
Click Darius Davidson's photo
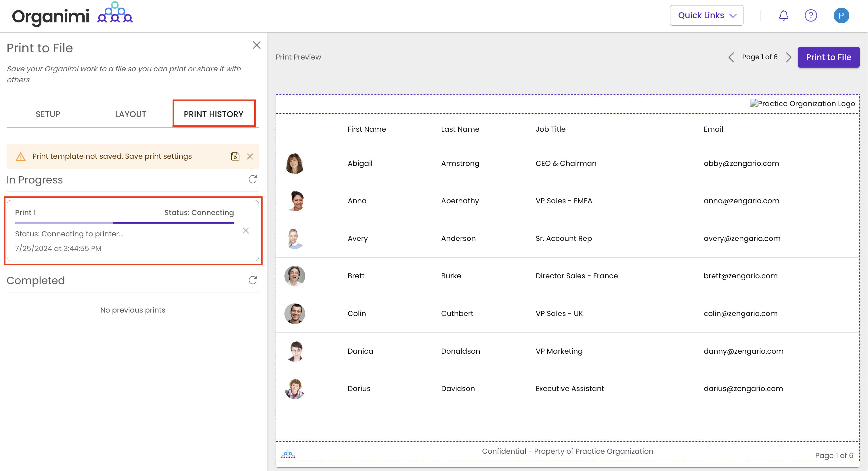point(295,388)
